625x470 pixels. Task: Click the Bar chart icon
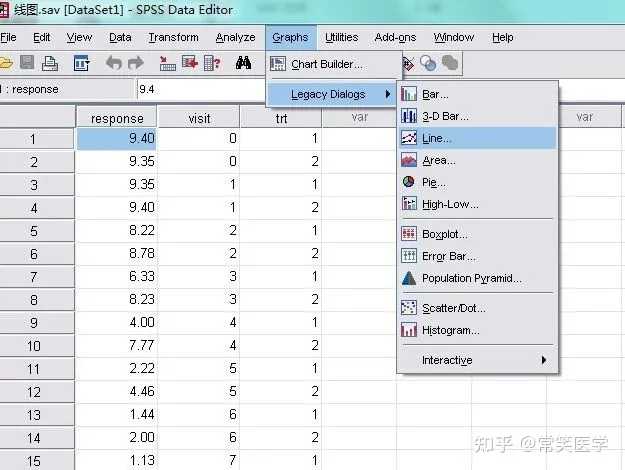coord(409,94)
